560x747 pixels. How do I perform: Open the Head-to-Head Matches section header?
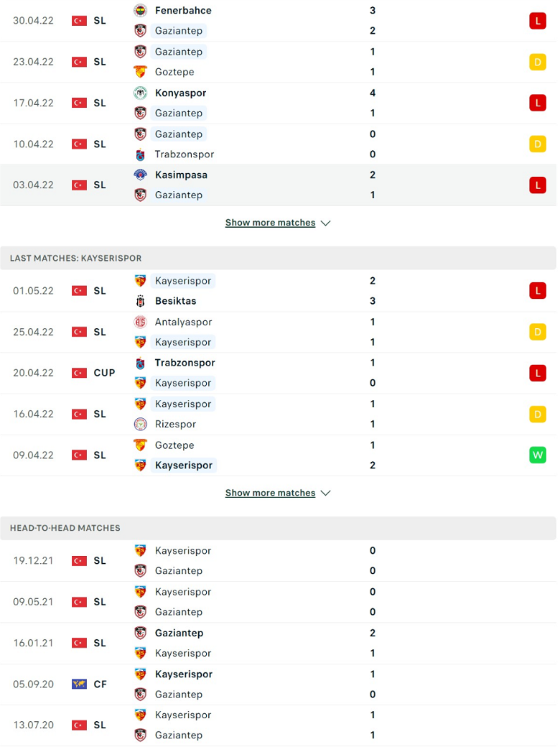(278, 528)
